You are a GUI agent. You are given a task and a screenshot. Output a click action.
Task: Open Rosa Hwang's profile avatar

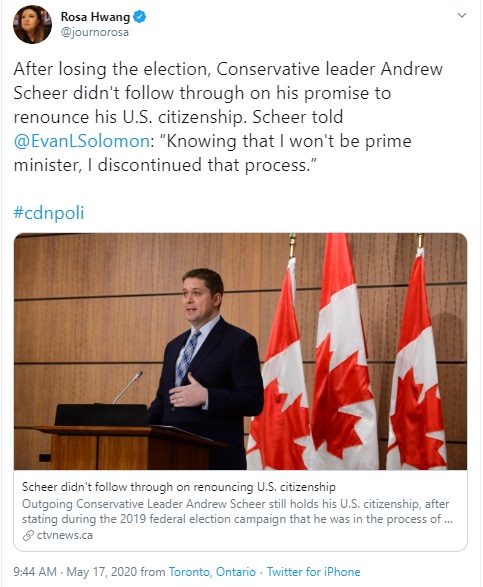point(32,24)
